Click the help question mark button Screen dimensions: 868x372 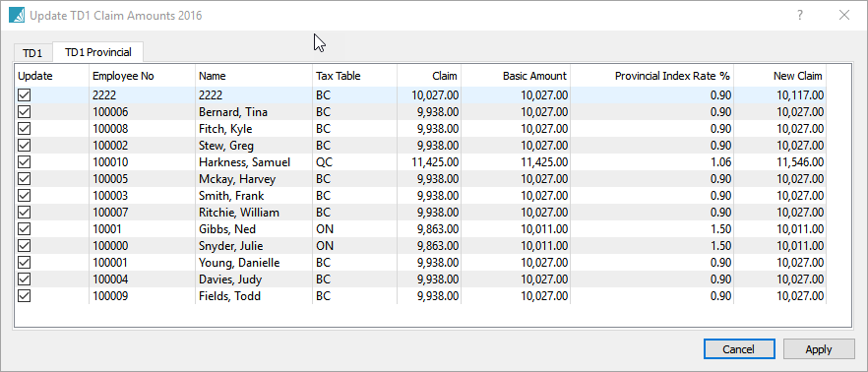(800, 16)
